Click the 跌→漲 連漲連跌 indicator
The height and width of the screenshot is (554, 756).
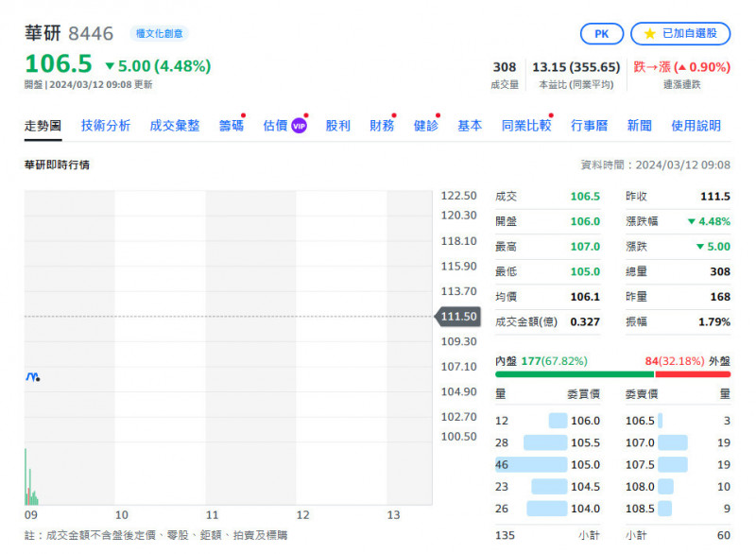click(681, 67)
